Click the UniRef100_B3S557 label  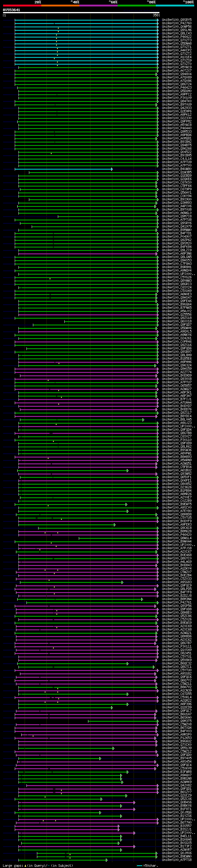(177, 826)
